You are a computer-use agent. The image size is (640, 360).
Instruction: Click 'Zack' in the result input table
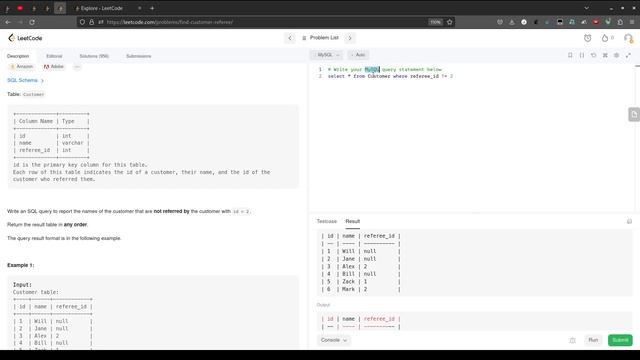tap(348, 282)
